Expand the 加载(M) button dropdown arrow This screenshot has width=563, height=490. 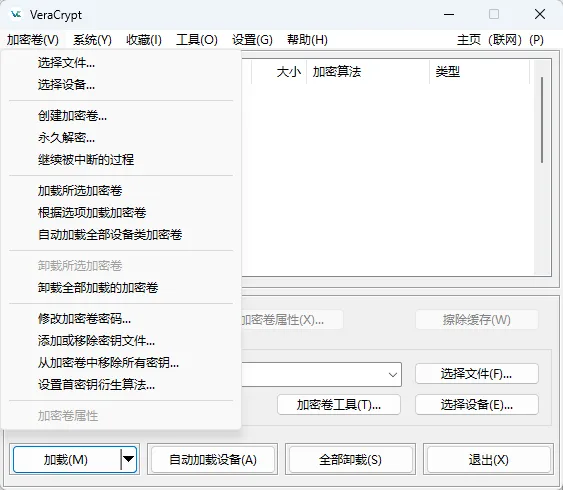pyautogui.click(x=129, y=459)
